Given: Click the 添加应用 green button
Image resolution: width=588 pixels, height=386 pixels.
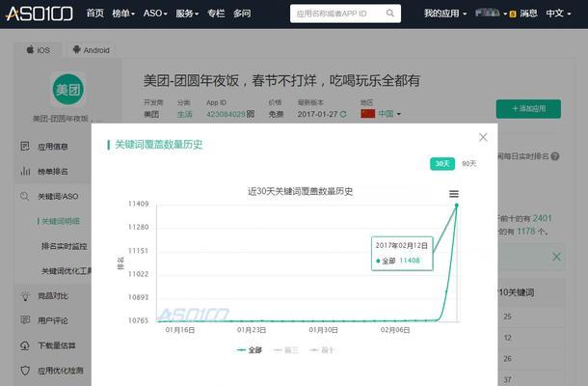Looking at the screenshot, I should point(528,108).
